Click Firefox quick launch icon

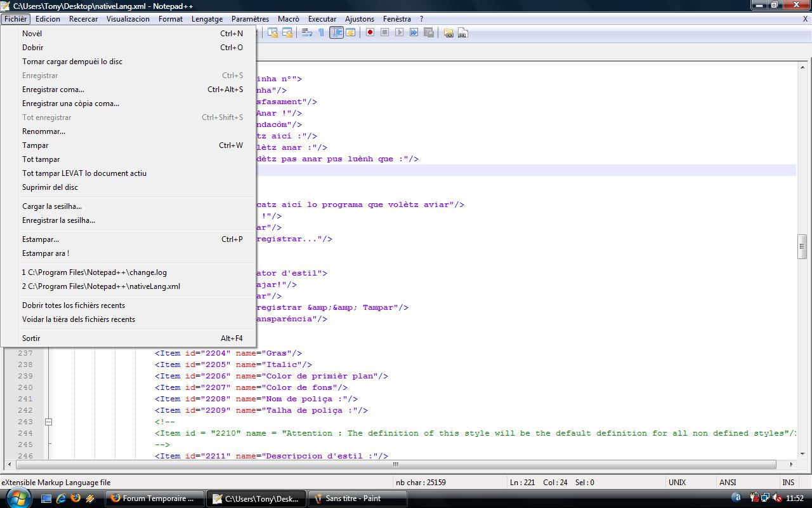pos(75,498)
